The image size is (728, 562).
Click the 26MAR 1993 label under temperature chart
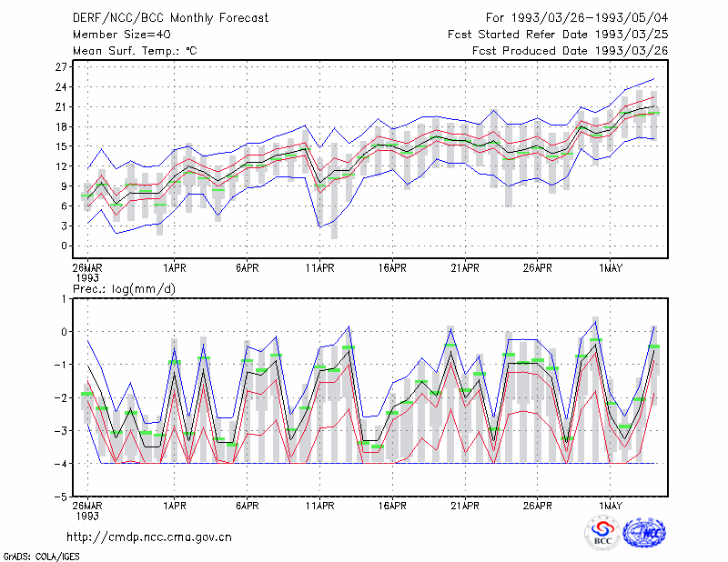87,273
